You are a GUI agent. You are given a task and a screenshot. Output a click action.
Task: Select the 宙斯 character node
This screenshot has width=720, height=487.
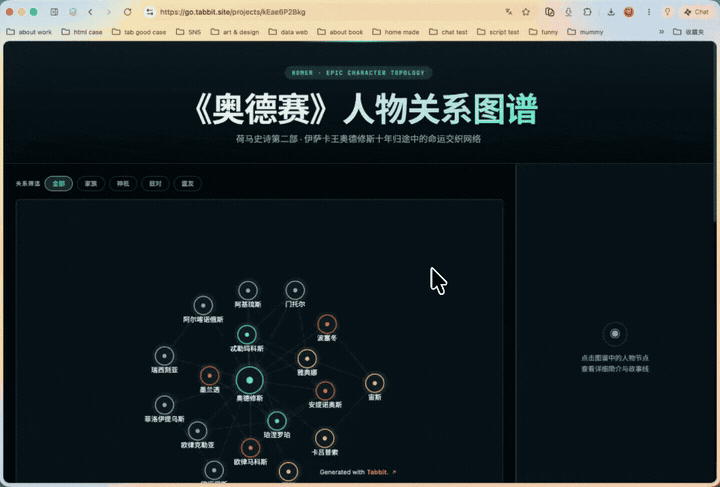(375, 383)
